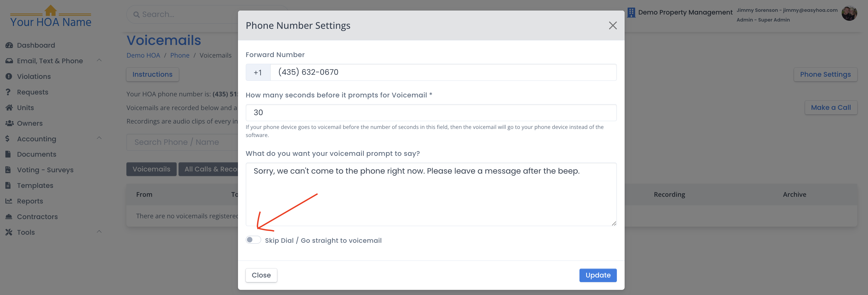The image size is (868, 295).
Task: Click the Contractors hard hat icon
Action: pos(9,216)
